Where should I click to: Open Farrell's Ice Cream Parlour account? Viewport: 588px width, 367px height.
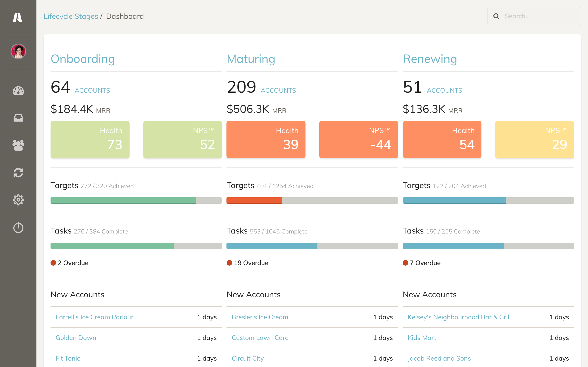[94, 317]
